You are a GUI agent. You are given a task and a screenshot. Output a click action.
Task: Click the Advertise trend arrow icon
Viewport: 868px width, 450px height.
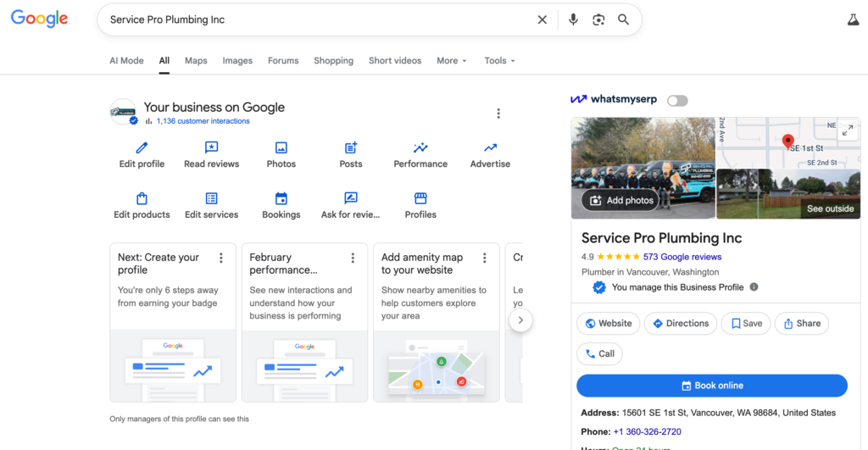[490, 148]
